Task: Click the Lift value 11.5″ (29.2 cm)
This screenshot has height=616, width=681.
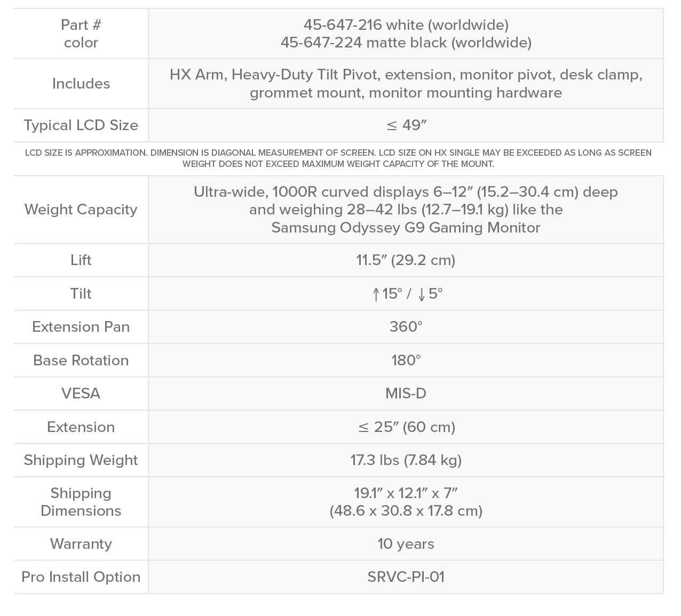Action: pyautogui.click(x=406, y=260)
